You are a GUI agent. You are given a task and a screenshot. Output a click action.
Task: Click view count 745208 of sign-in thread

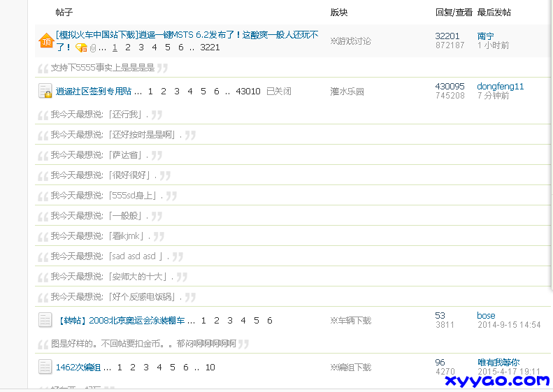450,96
